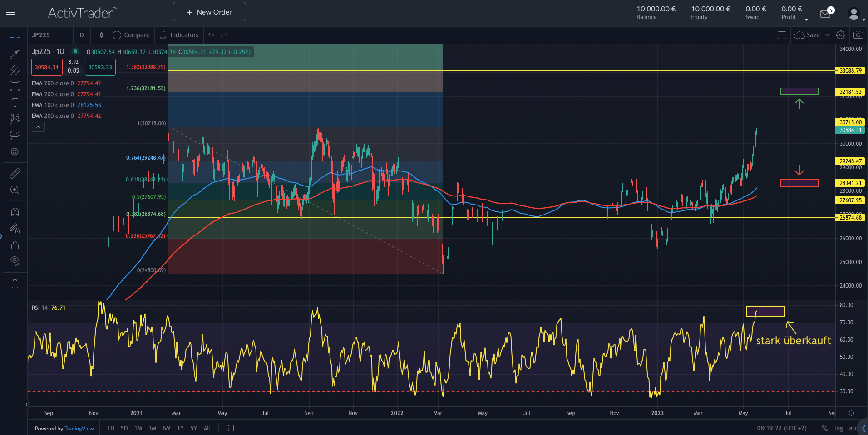868x435 pixels.
Task: Expand the Save layout dropdown arrow
Action: [827, 35]
